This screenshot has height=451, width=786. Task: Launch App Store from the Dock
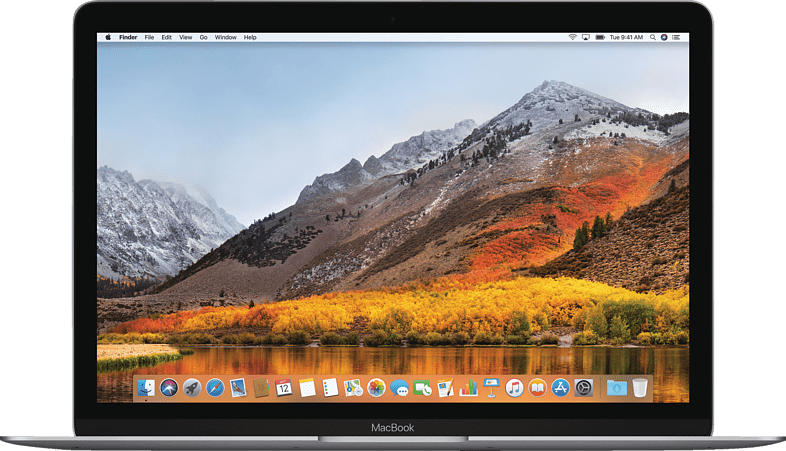[x=560, y=388]
